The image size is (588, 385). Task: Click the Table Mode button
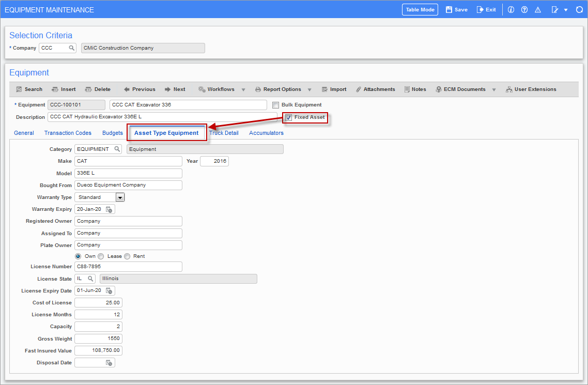[x=420, y=10]
